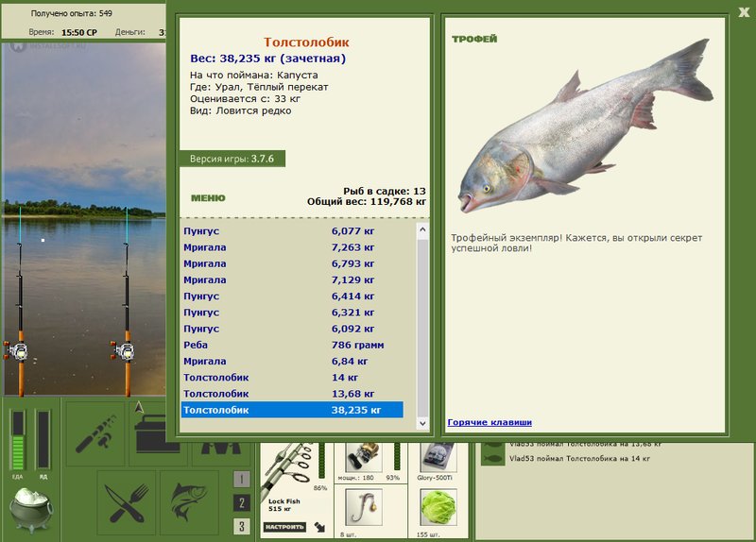Image resolution: width=756 pixels, height=542 pixels.
Task: Click the reel durability bar 93%
Action: point(397,457)
